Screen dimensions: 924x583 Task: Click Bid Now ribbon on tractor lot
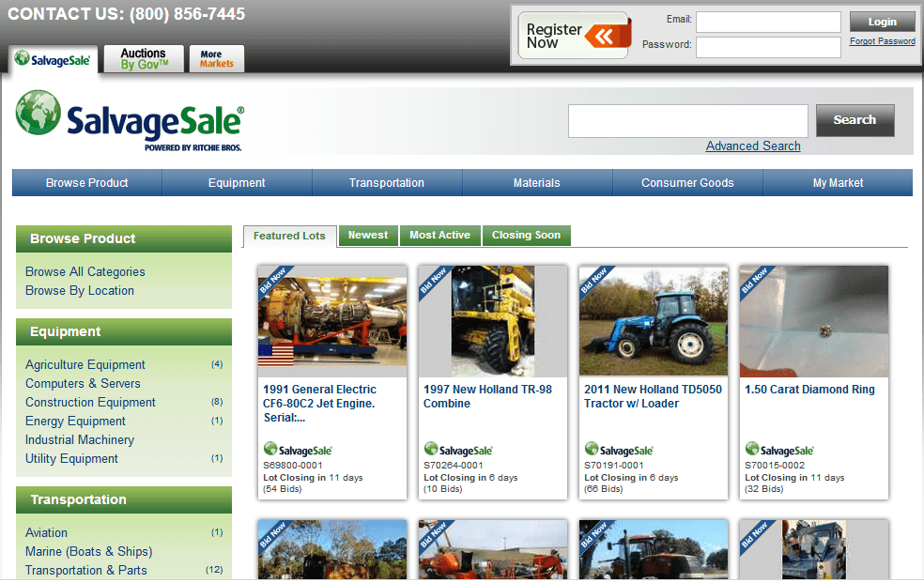coord(593,281)
